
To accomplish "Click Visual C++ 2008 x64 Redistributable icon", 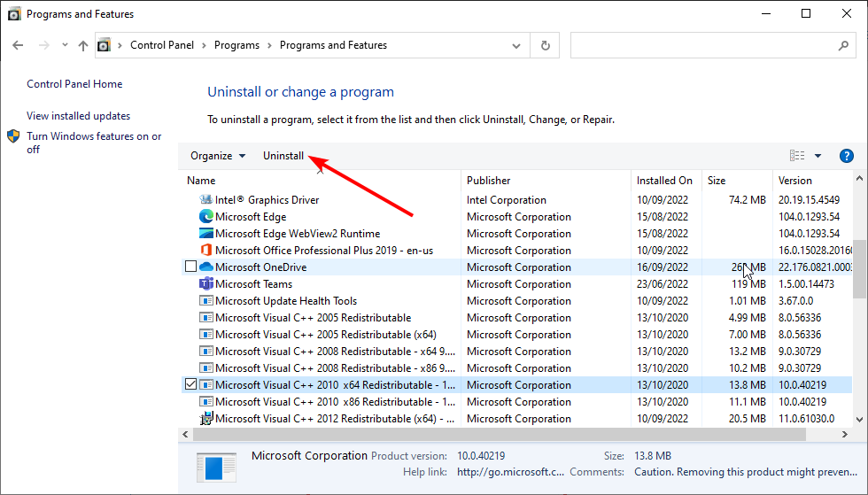I will click(x=205, y=351).
